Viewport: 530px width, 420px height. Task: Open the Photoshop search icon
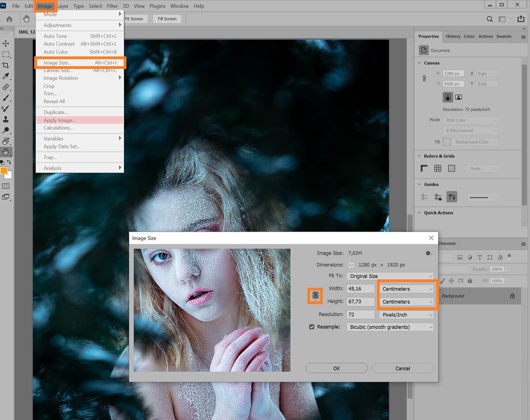click(490, 19)
